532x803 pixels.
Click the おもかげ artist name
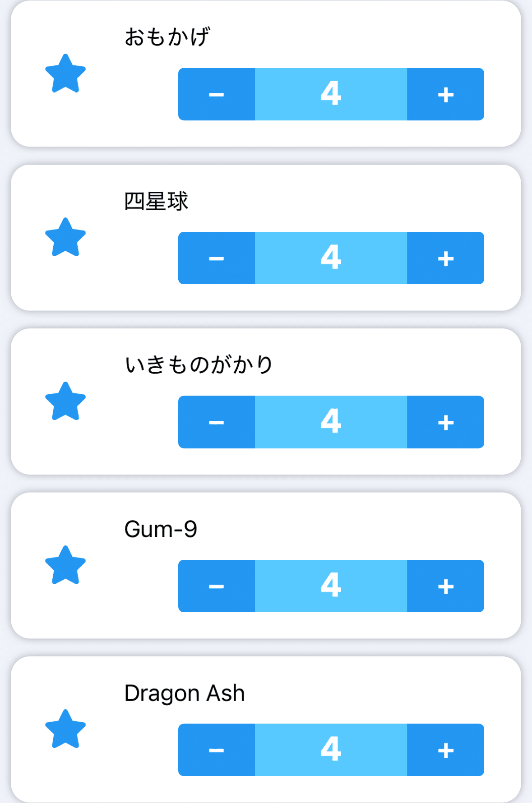(167, 37)
